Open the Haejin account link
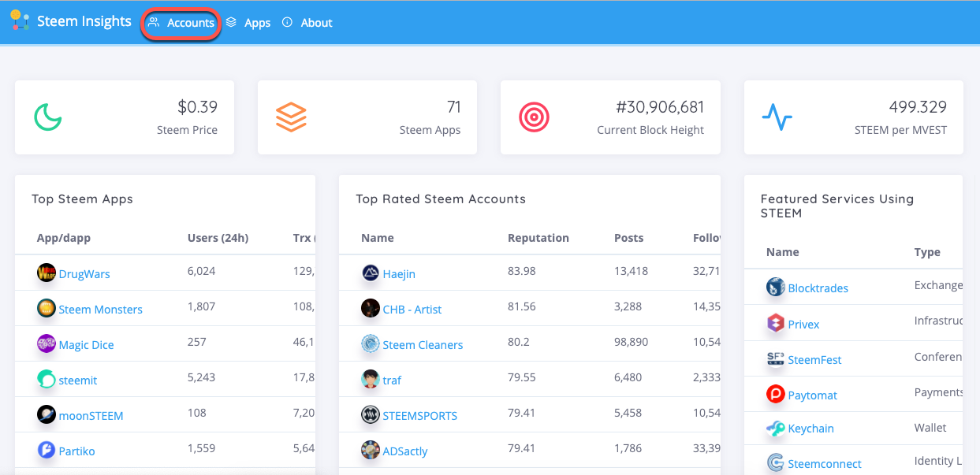980x475 pixels. coord(399,274)
